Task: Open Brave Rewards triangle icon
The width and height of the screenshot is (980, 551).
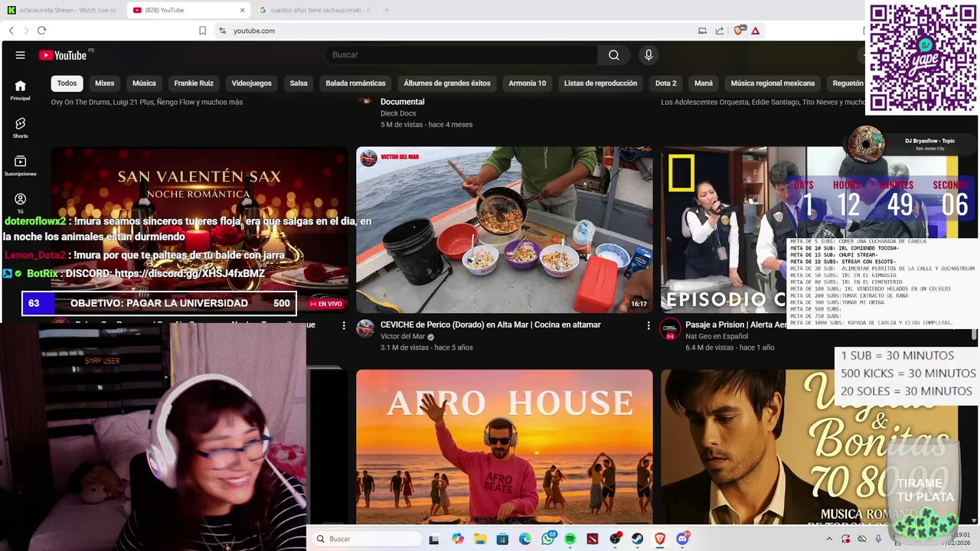Action: 756,31
